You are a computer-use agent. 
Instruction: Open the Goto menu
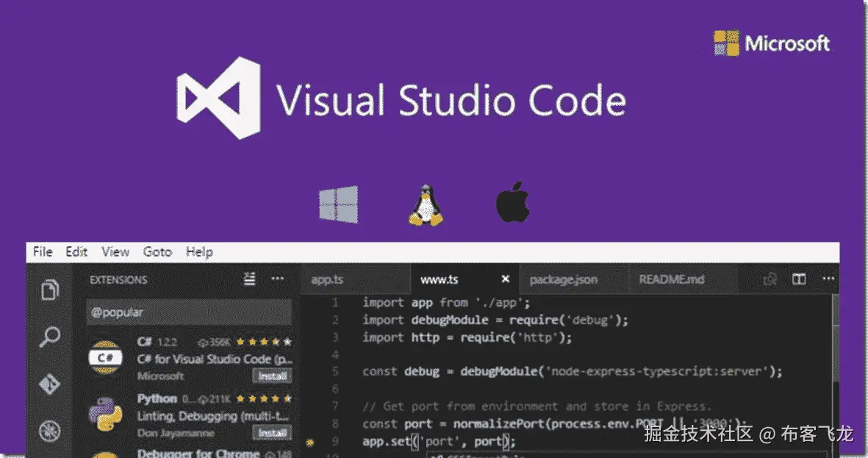pos(157,252)
